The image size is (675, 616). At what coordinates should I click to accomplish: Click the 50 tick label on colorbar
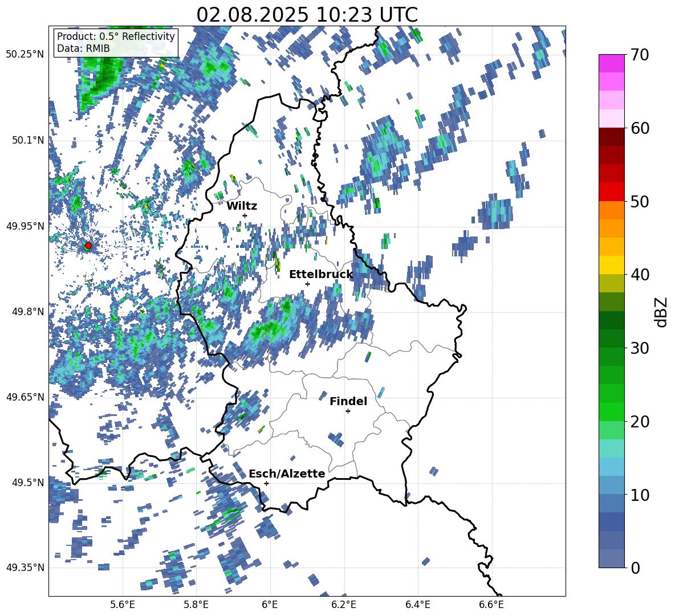coord(640,202)
